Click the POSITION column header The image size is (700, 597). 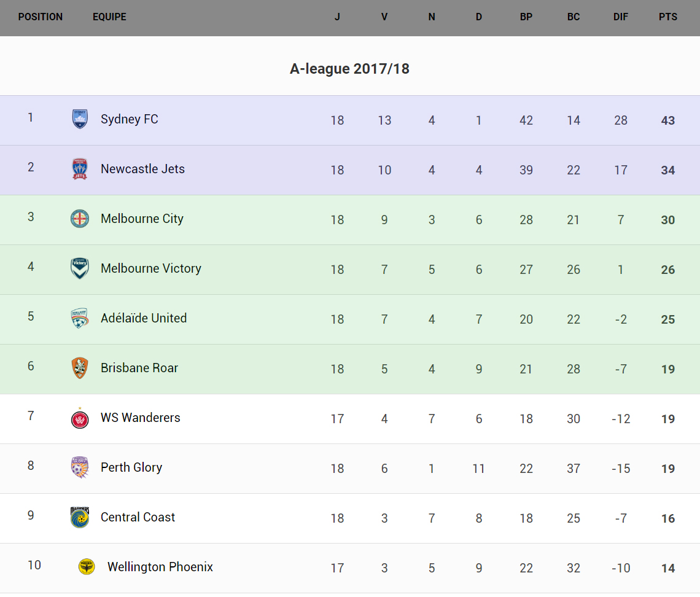41,17
